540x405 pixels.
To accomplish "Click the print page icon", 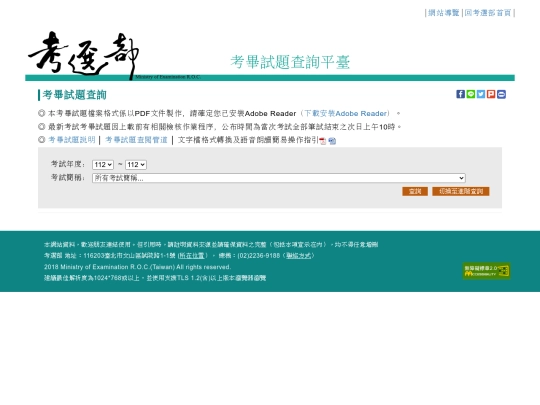I will coord(501,94).
